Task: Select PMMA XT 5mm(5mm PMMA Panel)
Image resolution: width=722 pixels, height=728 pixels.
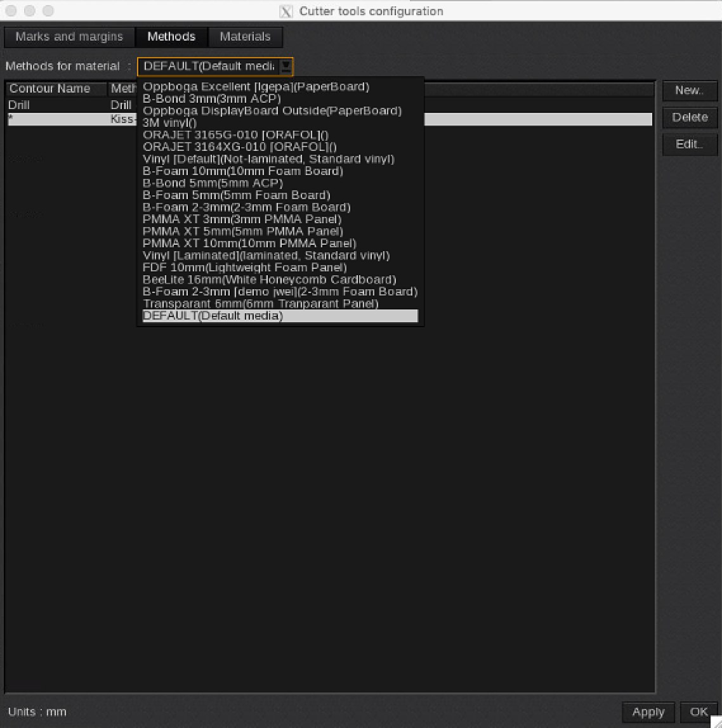Action: [241, 231]
